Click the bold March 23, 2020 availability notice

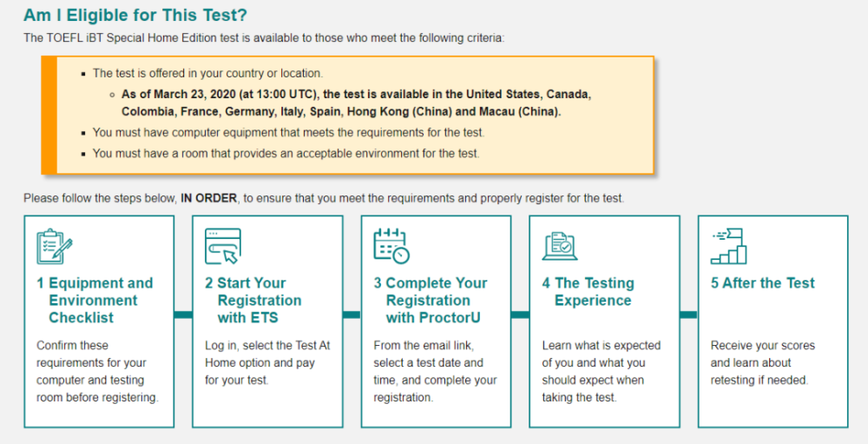pos(356,103)
